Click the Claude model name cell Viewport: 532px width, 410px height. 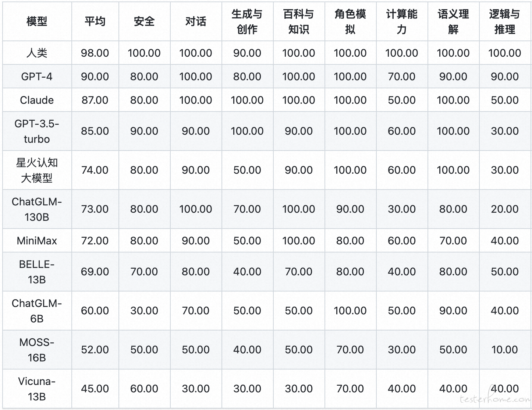pyautogui.click(x=37, y=100)
